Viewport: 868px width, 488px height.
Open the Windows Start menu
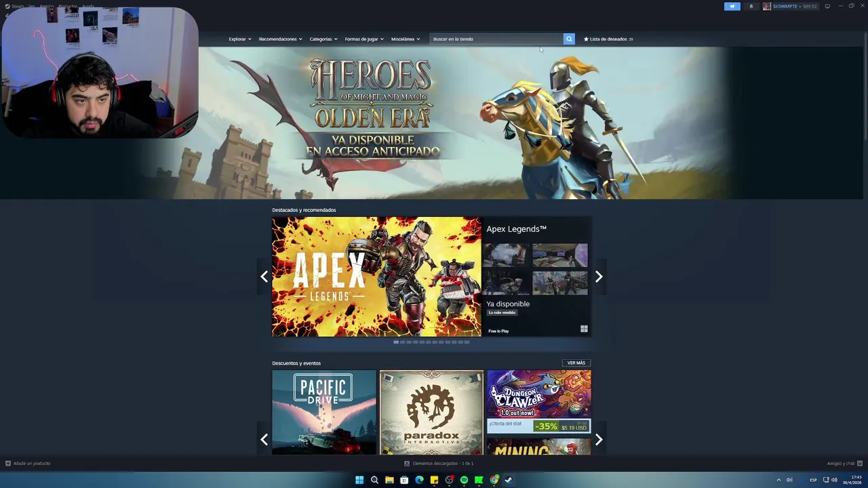pos(359,480)
